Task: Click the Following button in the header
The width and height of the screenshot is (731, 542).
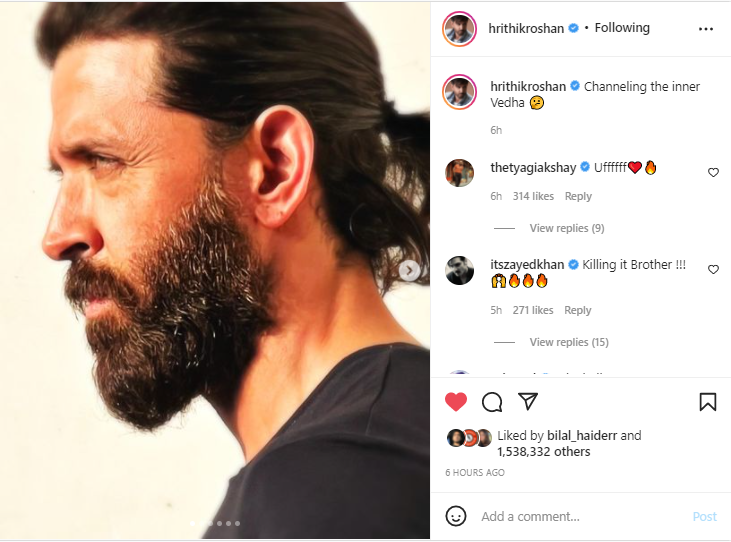Action: click(622, 28)
